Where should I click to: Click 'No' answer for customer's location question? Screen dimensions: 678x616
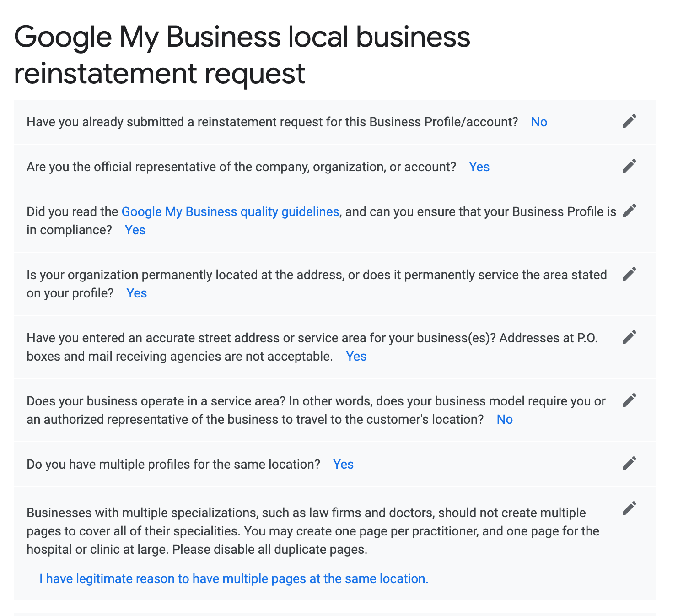[x=505, y=420]
